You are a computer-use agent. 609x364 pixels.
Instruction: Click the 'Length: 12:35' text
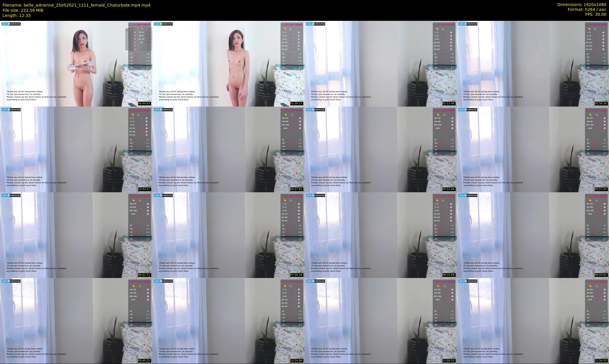[x=17, y=15]
